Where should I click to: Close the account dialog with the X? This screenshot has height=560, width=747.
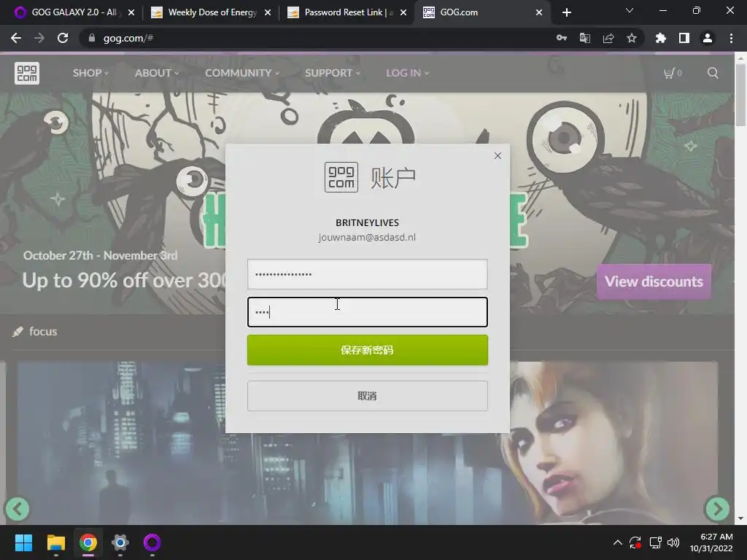pyautogui.click(x=498, y=156)
